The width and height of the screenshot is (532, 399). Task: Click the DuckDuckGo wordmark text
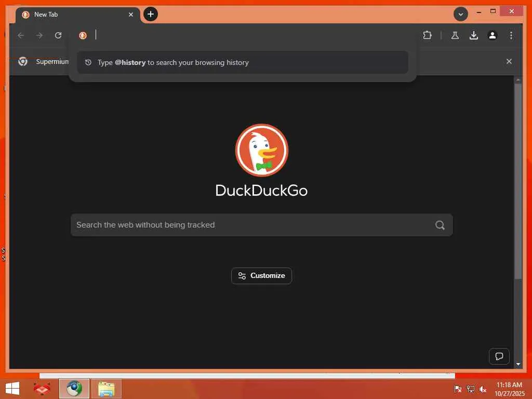[262, 190]
